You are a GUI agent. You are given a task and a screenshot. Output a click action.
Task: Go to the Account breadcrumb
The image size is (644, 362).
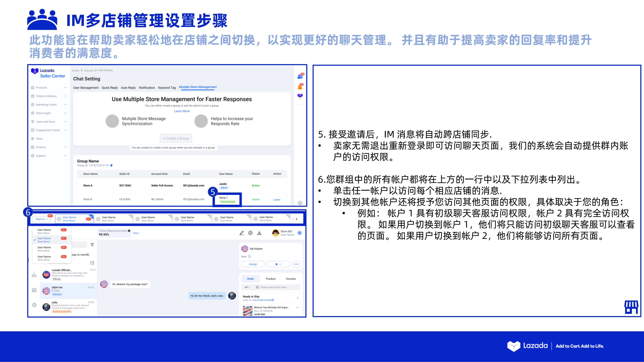(89, 71)
